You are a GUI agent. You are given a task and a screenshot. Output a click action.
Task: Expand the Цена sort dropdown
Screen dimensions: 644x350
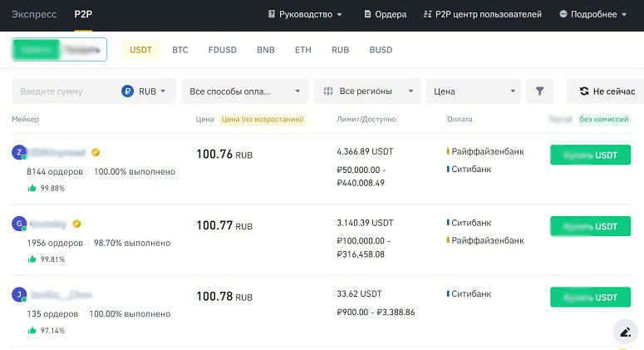point(473,91)
